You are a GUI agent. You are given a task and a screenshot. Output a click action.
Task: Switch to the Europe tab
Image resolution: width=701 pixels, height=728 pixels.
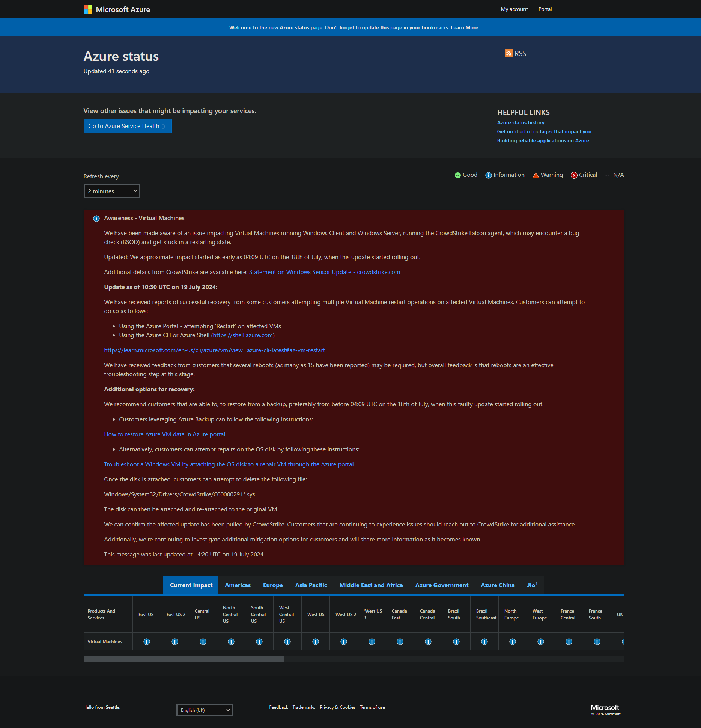click(273, 585)
